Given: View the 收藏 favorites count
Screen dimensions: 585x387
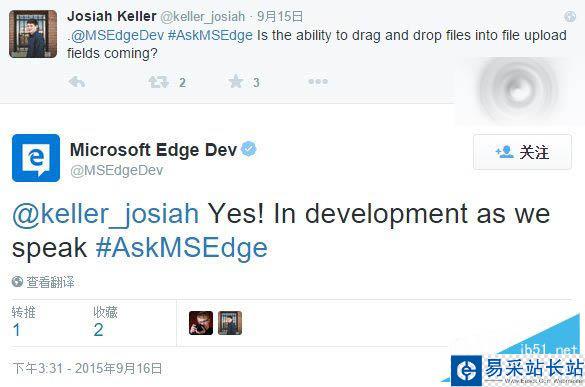Looking at the screenshot, I should [105, 322].
